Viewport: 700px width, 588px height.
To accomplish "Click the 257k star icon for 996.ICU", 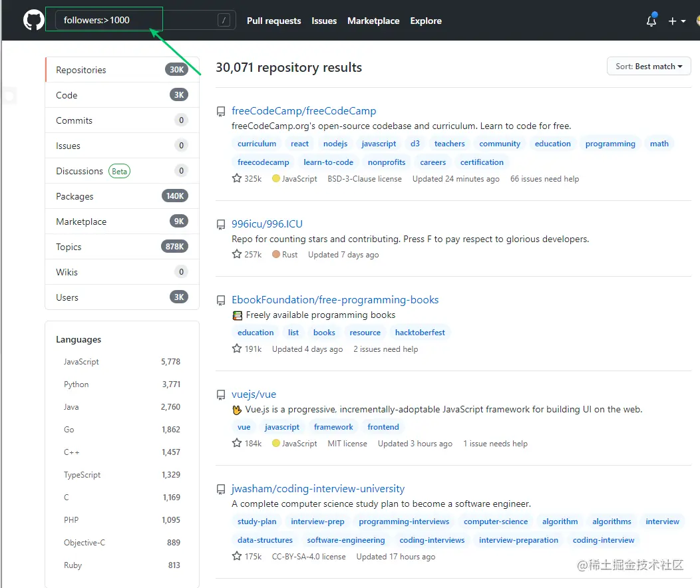I will coord(237,254).
